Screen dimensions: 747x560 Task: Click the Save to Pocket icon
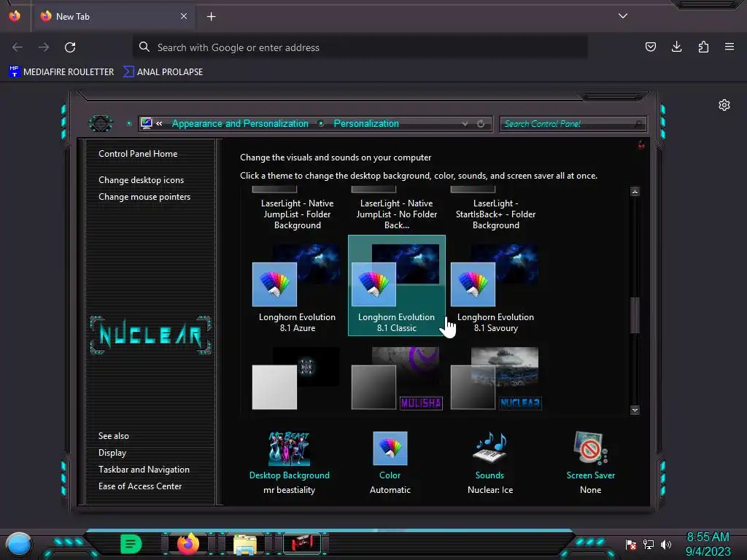(650, 47)
